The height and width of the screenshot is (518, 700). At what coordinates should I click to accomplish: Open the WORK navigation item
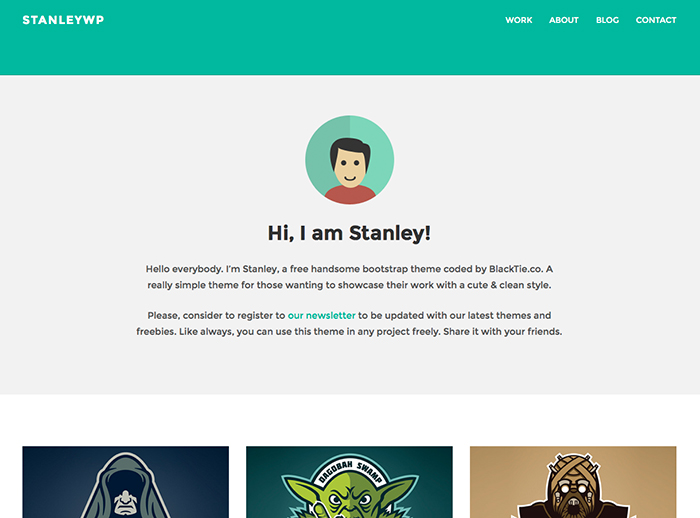coord(518,20)
